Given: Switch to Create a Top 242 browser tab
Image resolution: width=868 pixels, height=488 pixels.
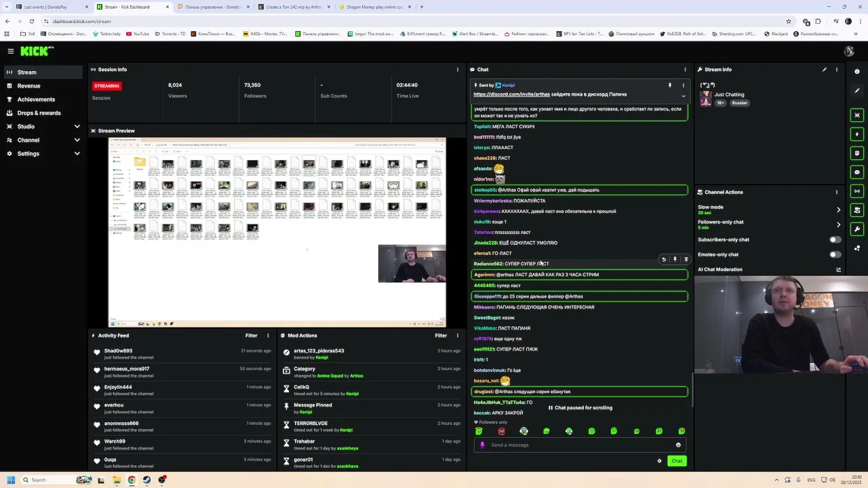Looking at the screenshot, I should (x=294, y=7).
